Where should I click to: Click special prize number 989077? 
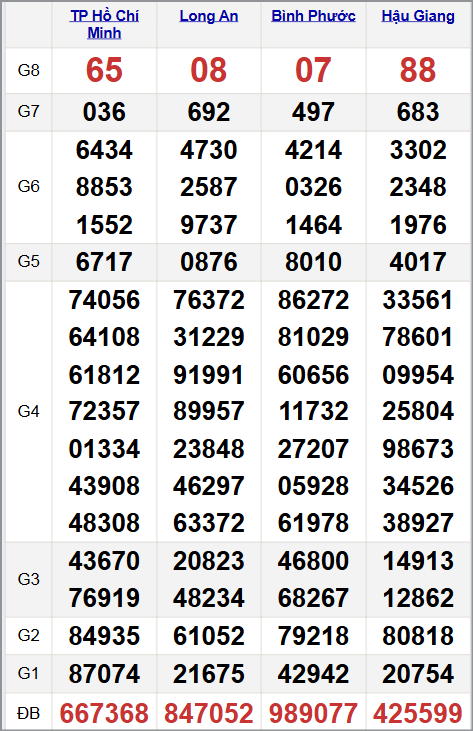pos(313,713)
